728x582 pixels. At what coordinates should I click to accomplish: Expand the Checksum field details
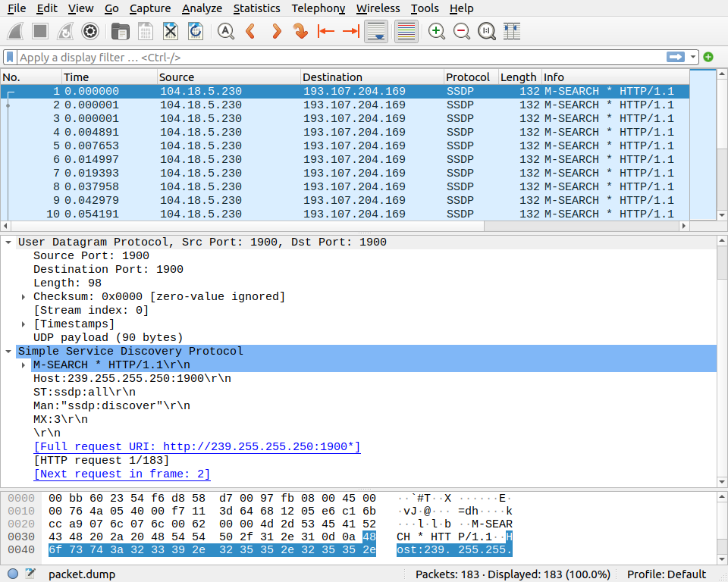point(24,297)
